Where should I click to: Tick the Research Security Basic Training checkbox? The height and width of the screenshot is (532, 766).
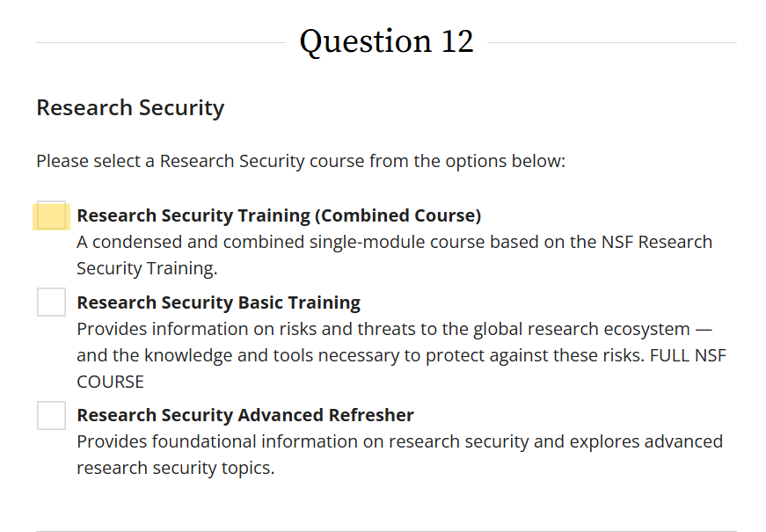click(51, 302)
